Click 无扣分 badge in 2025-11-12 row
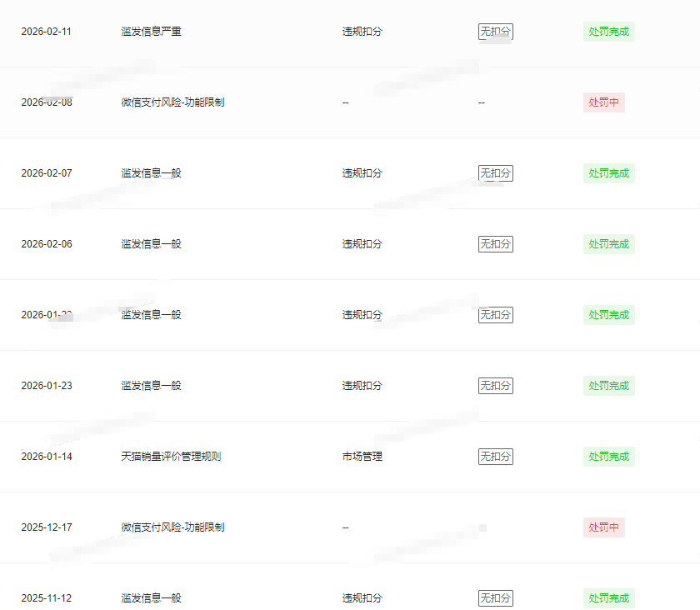This screenshot has width=700, height=610. pos(495,598)
